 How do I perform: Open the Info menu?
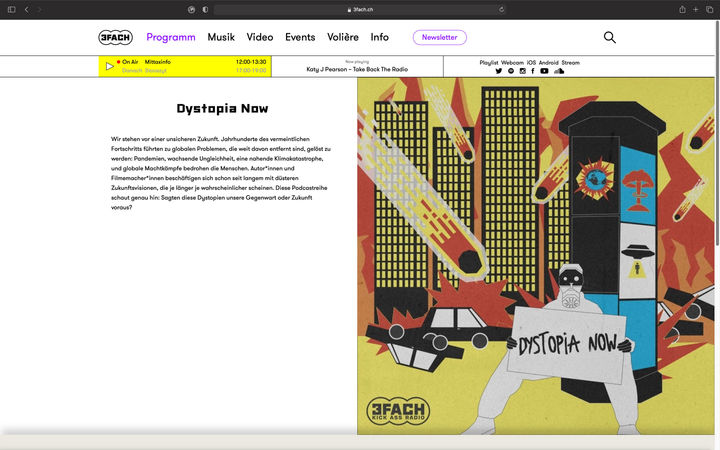point(379,37)
